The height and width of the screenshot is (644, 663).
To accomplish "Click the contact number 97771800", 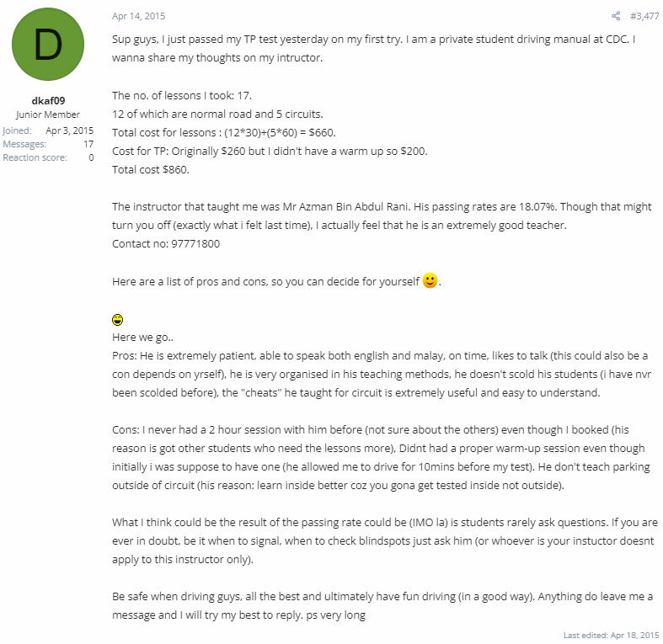I will (x=195, y=244).
